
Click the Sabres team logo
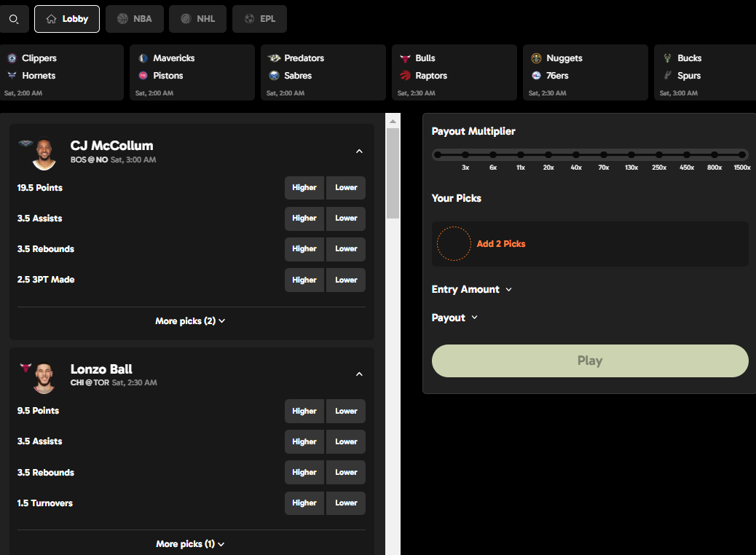275,75
